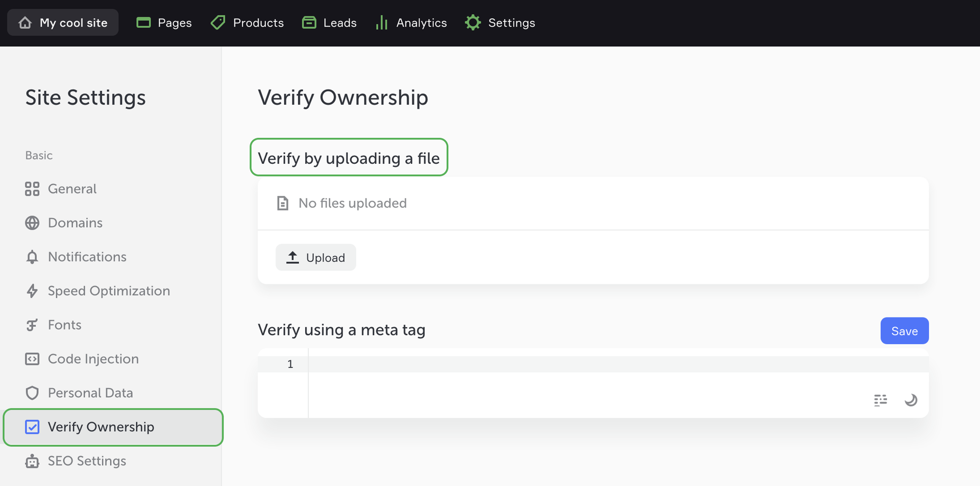Save the meta tag verification
This screenshot has width=980, height=486.
904,331
